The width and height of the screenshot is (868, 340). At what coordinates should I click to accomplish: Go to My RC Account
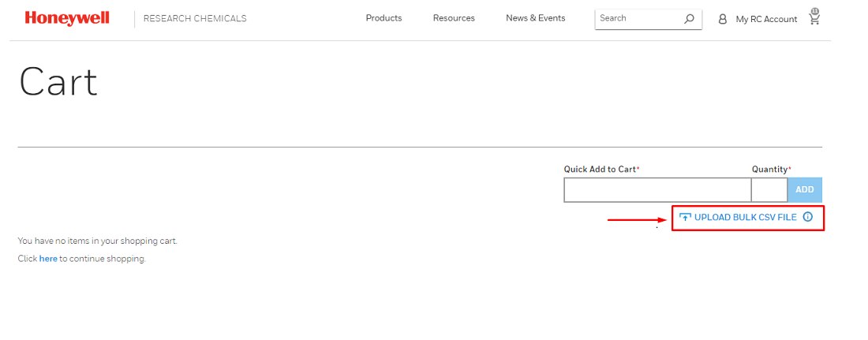[765, 19]
